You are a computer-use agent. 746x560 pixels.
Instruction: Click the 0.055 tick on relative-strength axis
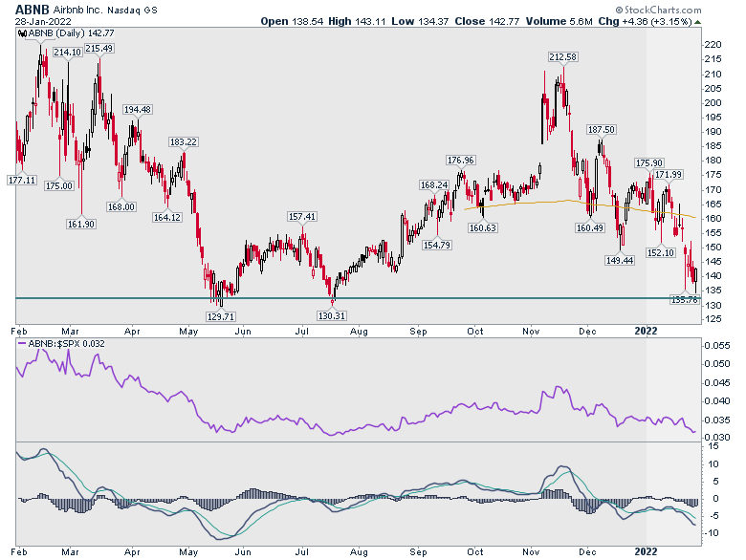tap(717, 346)
